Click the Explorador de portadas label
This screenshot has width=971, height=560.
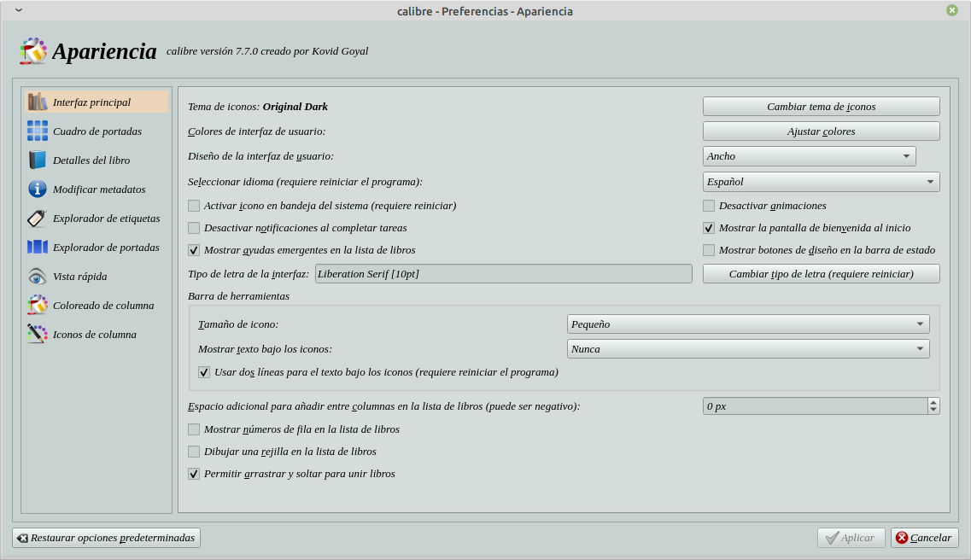tap(106, 248)
